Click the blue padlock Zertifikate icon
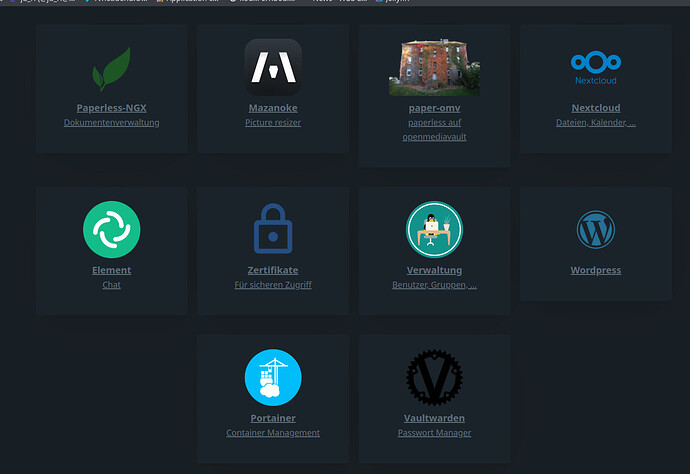Screen dimensions: 690x474 [273, 229]
